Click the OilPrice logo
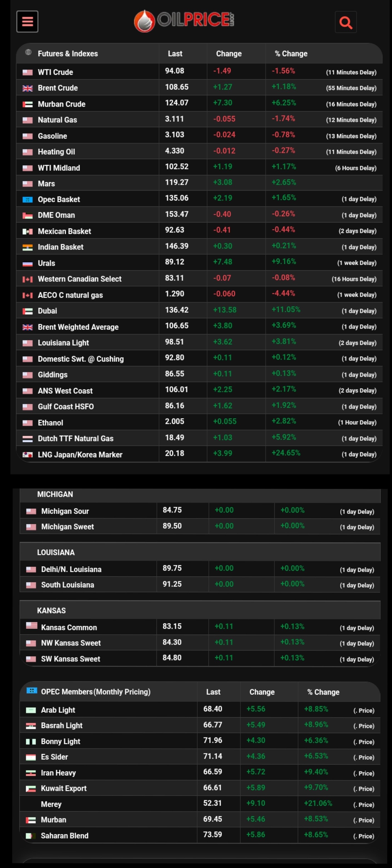Image resolution: width=392 pixels, height=868 pixels. 184,21
